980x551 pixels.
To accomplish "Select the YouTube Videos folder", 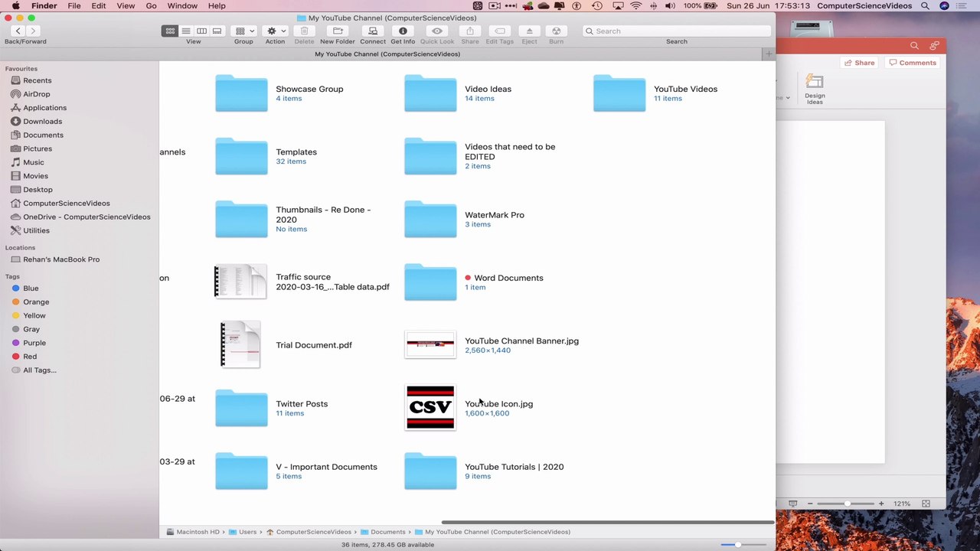I will pos(619,93).
